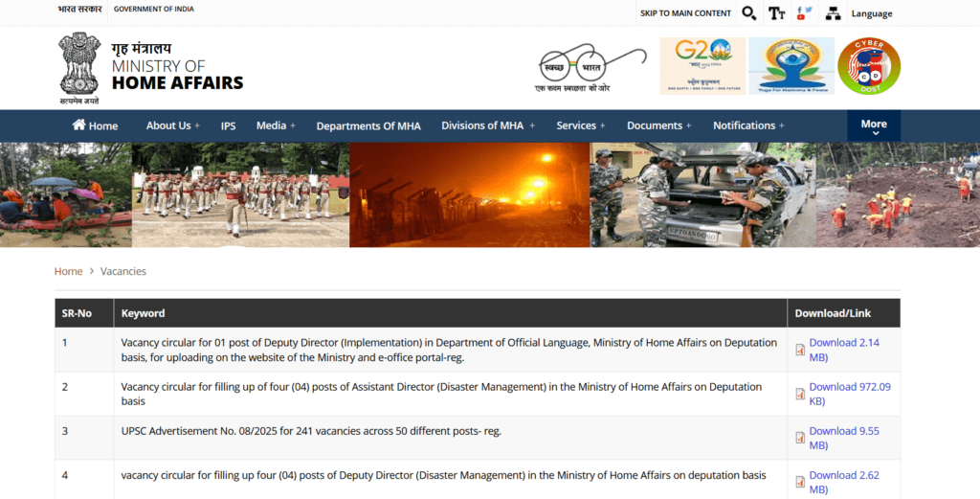Select UPSC Advertisement No. 08/2025 text

coord(311,431)
